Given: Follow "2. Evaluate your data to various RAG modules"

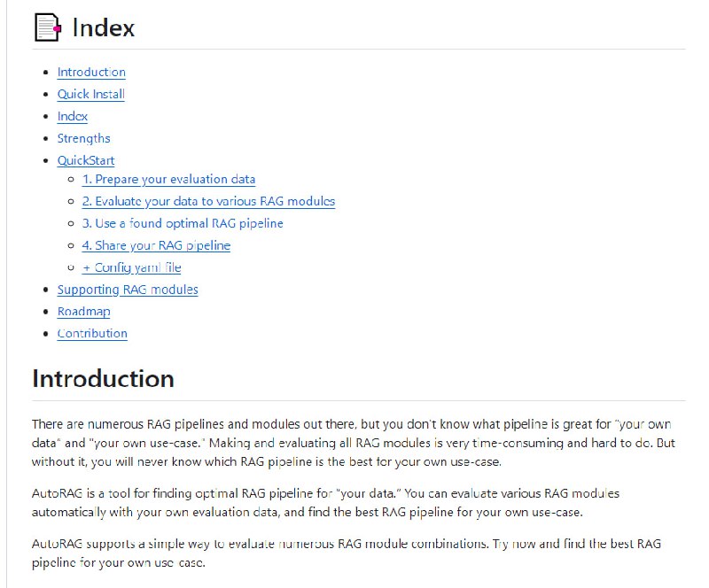Looking at the screenshot, I should [x=208, y=202].
